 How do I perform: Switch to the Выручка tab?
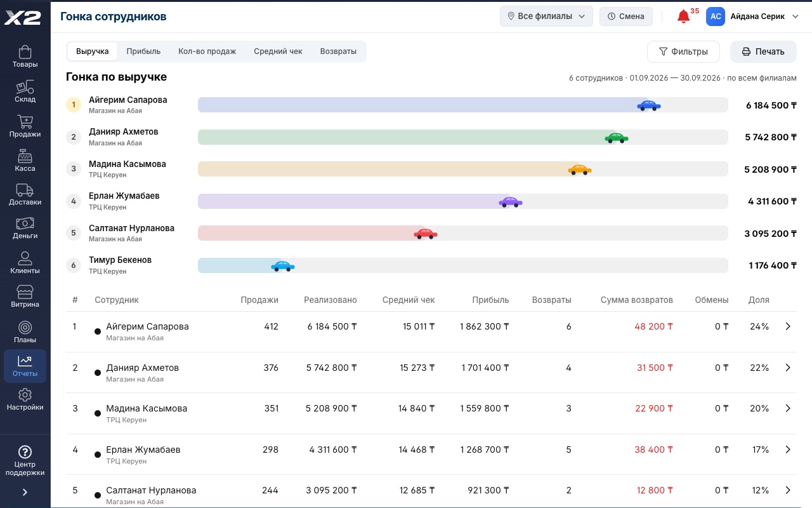(93, 51)
